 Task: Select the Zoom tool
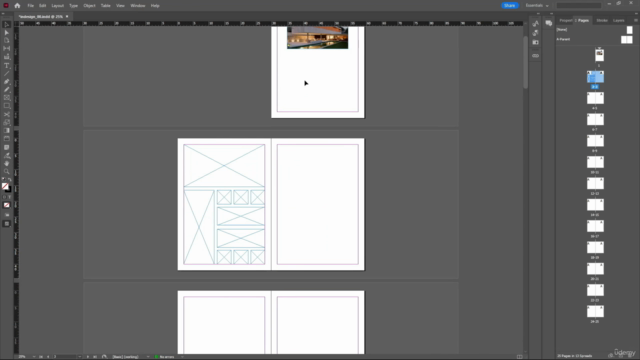[x=7, y=171]
